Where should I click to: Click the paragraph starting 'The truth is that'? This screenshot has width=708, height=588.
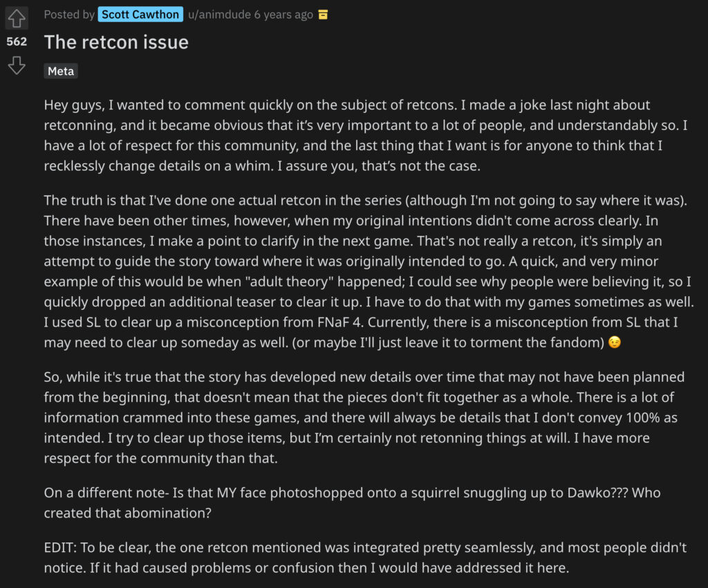click(x=369, y=271)
